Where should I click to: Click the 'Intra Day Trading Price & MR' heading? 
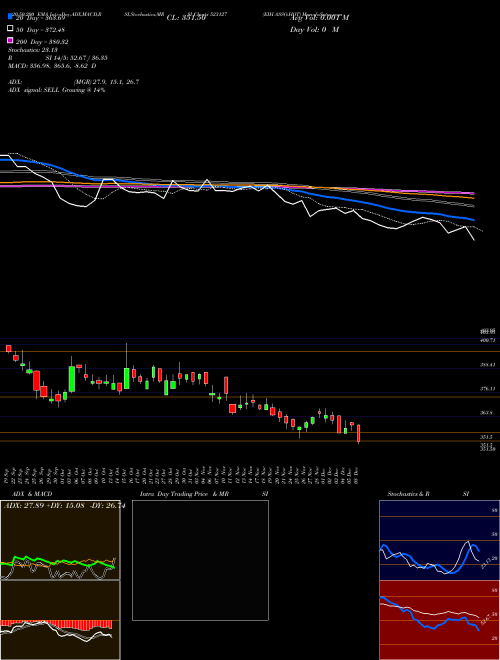coord(184,494)
